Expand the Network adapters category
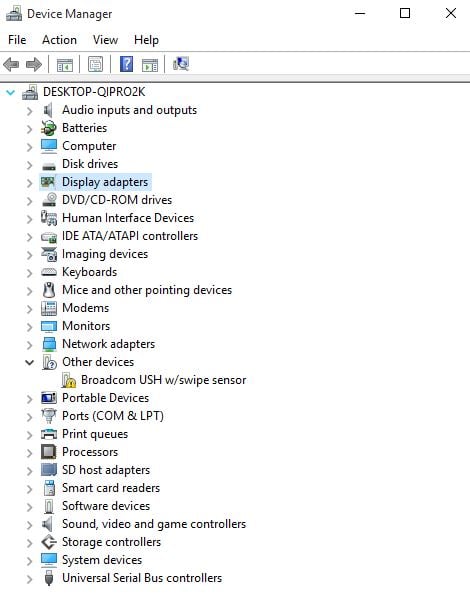 pos(30,345)
